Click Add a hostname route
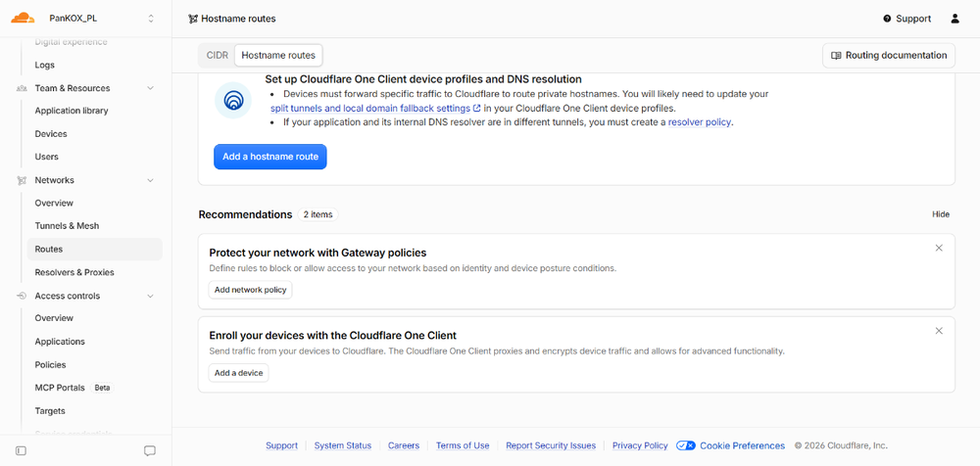The height and width of the screenshot is (466, 980). [270, 157]
